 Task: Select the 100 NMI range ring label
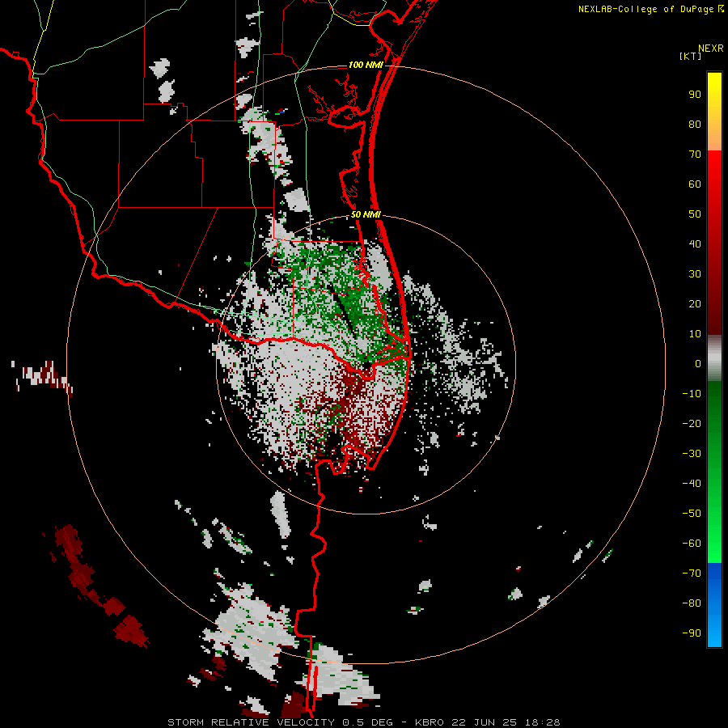click(366, 65)
